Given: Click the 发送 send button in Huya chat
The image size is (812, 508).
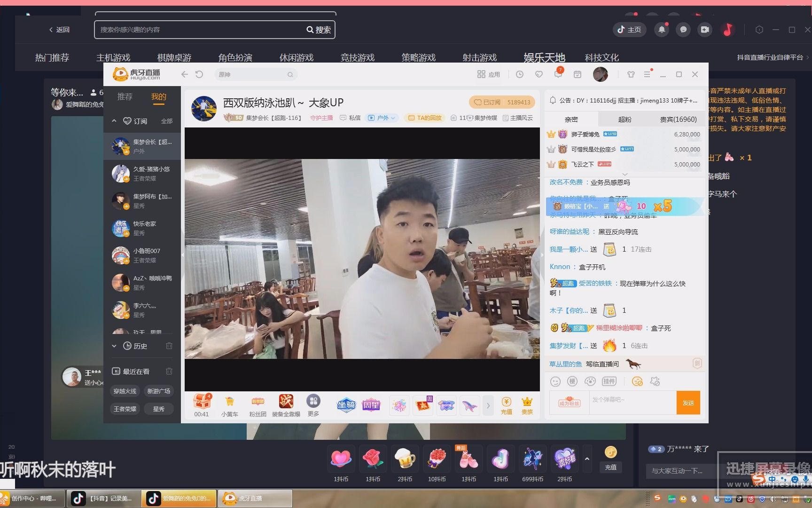Looking at the screenshot, I should (x=688, y=403).
